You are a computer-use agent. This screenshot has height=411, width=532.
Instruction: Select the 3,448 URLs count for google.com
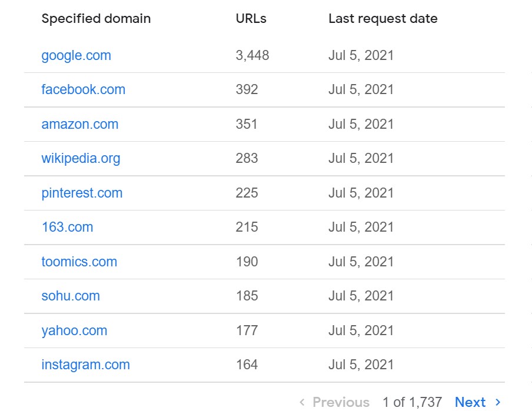pos(252,56)
